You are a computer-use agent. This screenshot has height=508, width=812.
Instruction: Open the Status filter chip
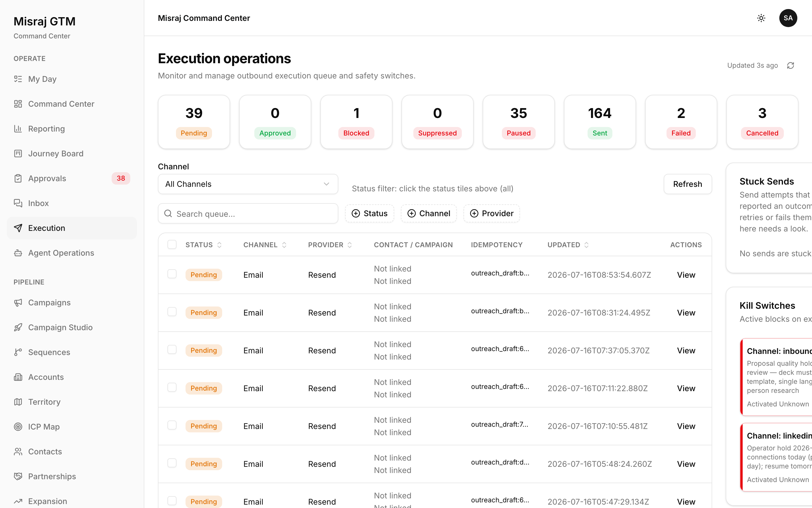pos(369,214)
